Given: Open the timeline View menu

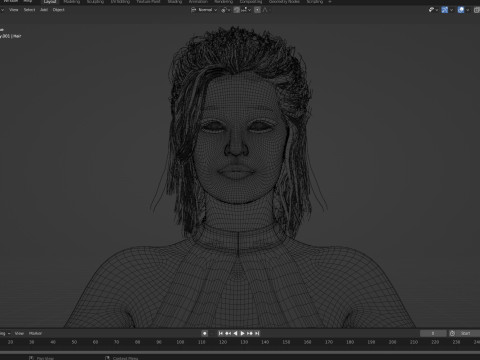Looking at the screenshot, I should click(x=19, y=333).
